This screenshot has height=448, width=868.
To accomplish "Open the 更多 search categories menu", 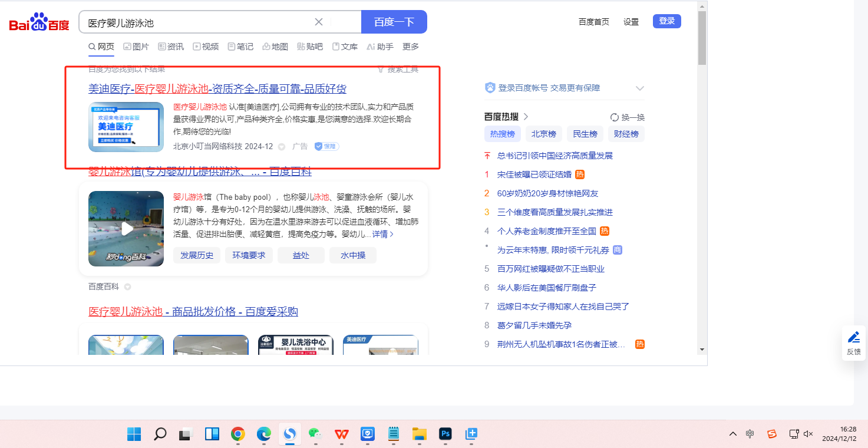I will [x=411, y=47].
